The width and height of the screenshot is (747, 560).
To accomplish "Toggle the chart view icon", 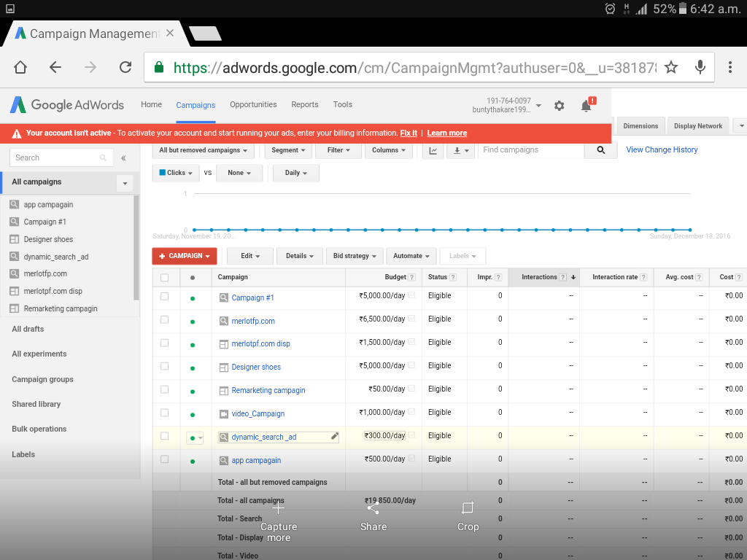I will 433,150.
